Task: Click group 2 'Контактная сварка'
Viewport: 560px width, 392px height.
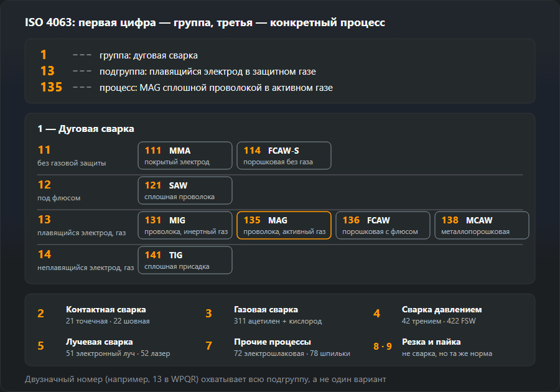Action: 106,309
